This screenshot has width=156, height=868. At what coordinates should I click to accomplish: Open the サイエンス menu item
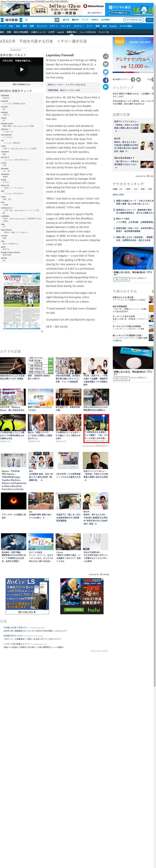[42, 26]
